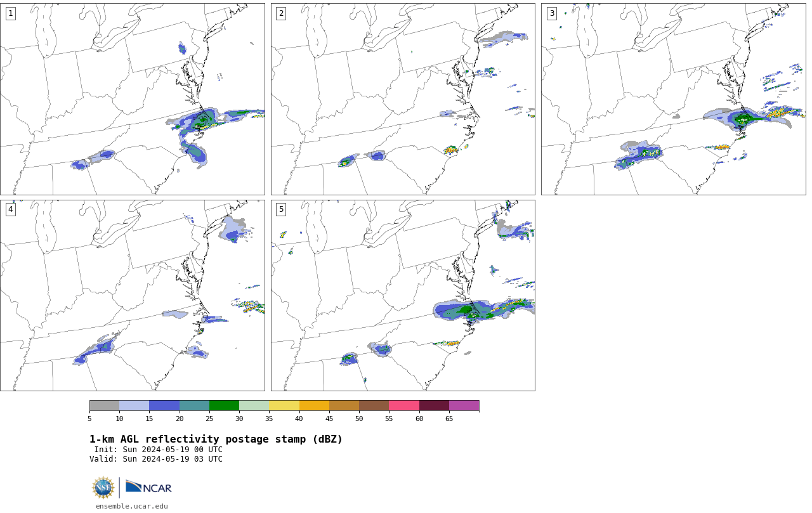The width and height of the screenshot is (812, 513).
Task: Click the panel 4 number label
Action: (10, 209)
